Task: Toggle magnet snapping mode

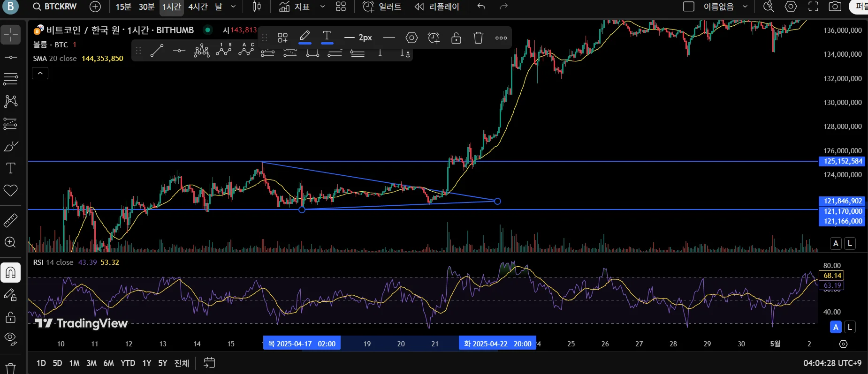Action: click(x=10, y=272)
